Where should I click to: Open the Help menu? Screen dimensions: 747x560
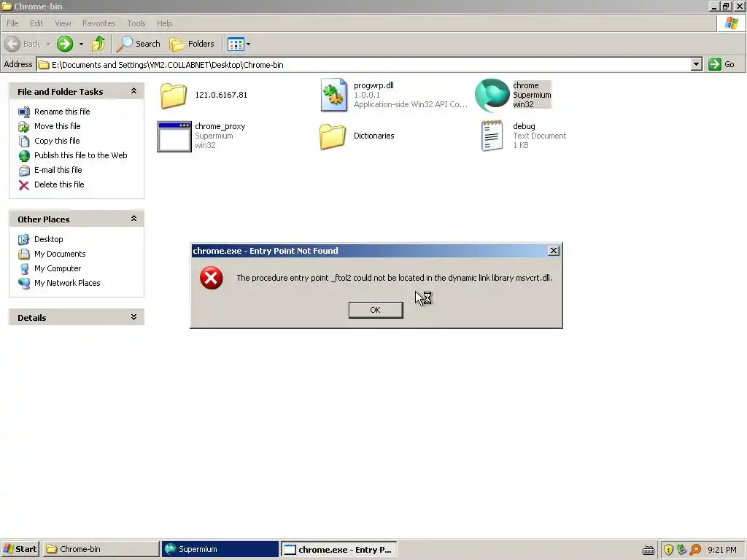[164, 23]
